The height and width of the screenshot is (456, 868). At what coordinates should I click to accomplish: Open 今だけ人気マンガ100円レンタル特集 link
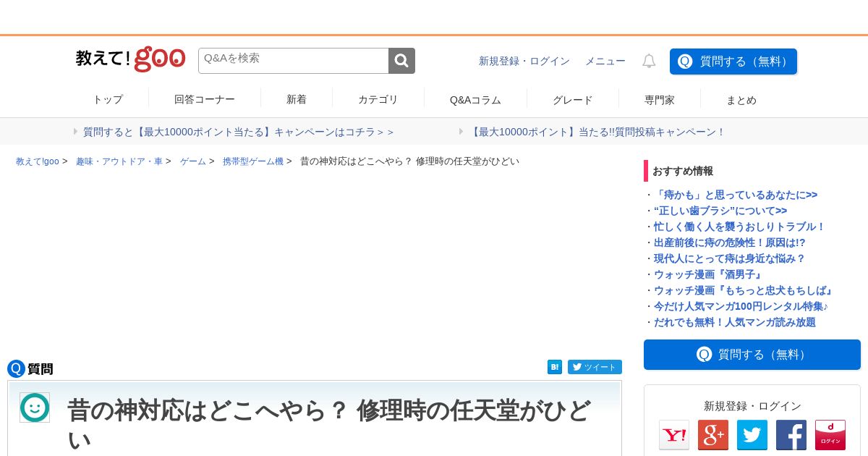tap(741, 306)
